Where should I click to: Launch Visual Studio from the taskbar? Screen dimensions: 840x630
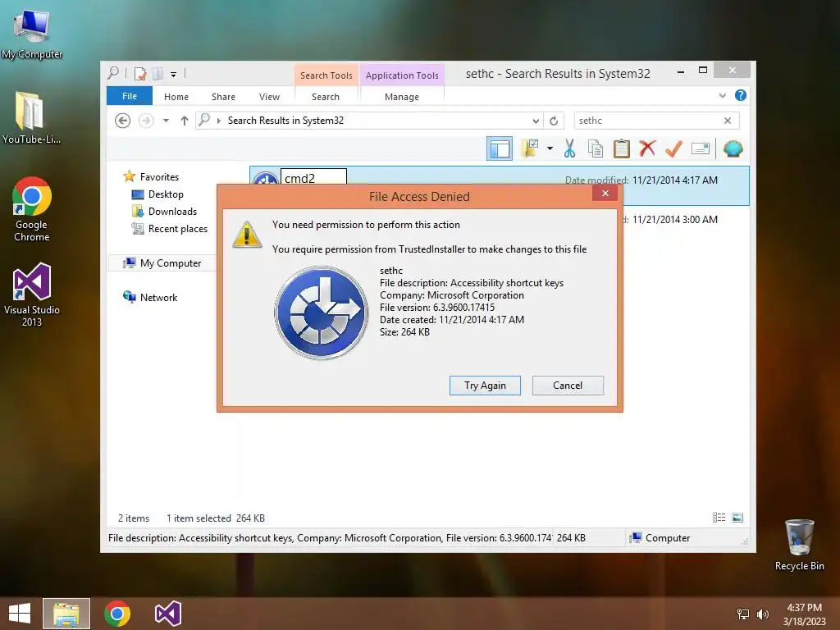167,614
